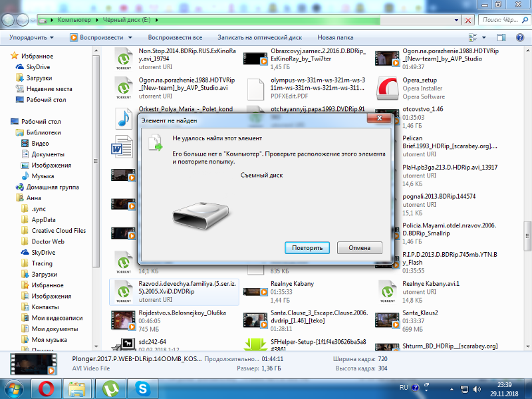Click Policia.Mayami.otdel.nravov.2006 file name
The image size is (532, 399).
point(450,229)
